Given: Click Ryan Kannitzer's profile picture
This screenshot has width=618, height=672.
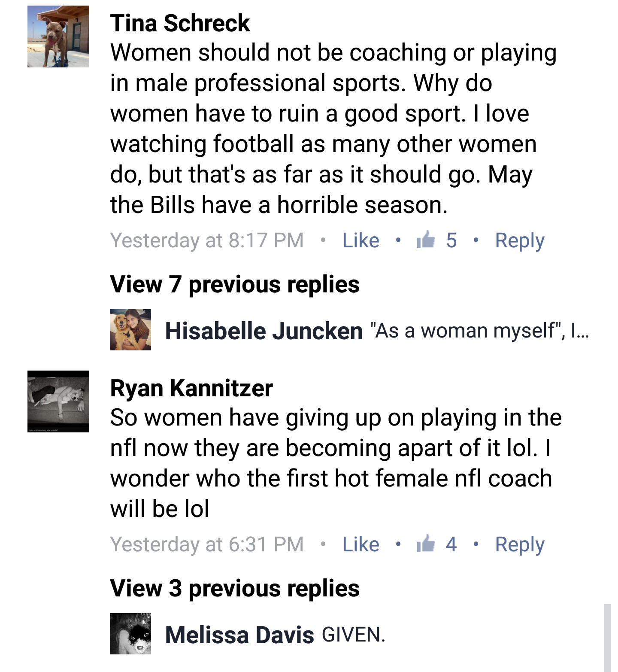Looking at the screenshot, I should click(x=58, y=401).
